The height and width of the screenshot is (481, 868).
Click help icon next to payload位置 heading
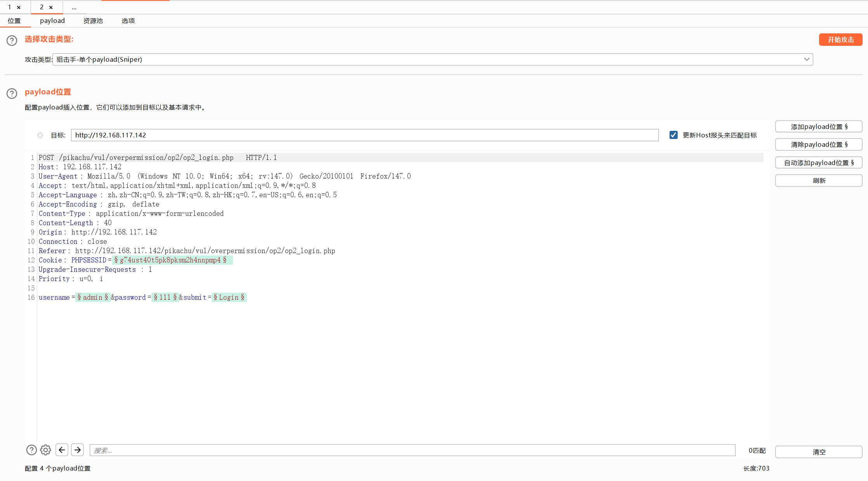point(12,93)
